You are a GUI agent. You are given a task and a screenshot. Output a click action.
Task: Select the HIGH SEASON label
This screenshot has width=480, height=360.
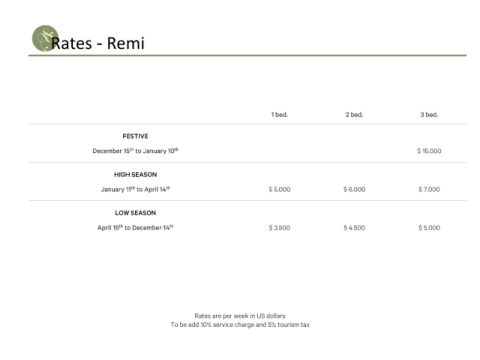[135, 175]
